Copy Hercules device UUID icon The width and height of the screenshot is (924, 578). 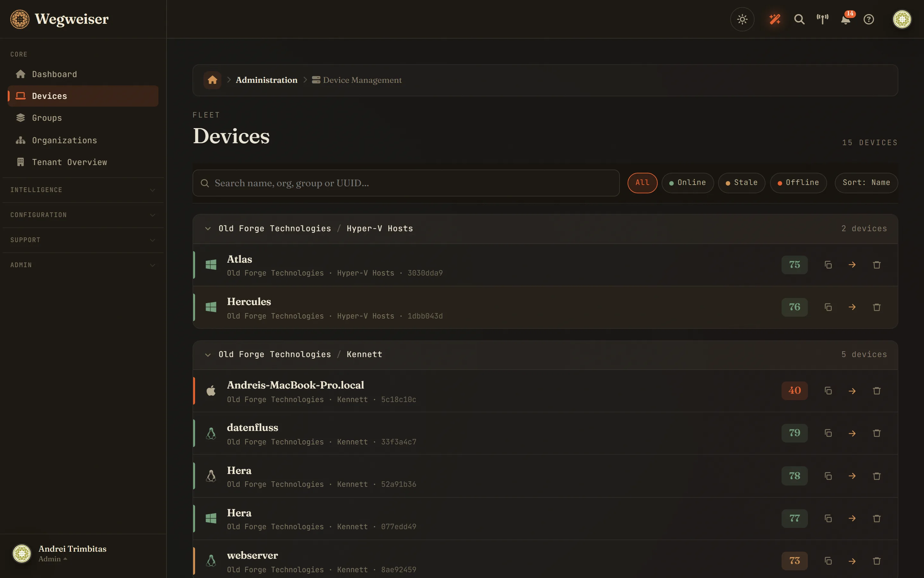(x=828, y=307)
